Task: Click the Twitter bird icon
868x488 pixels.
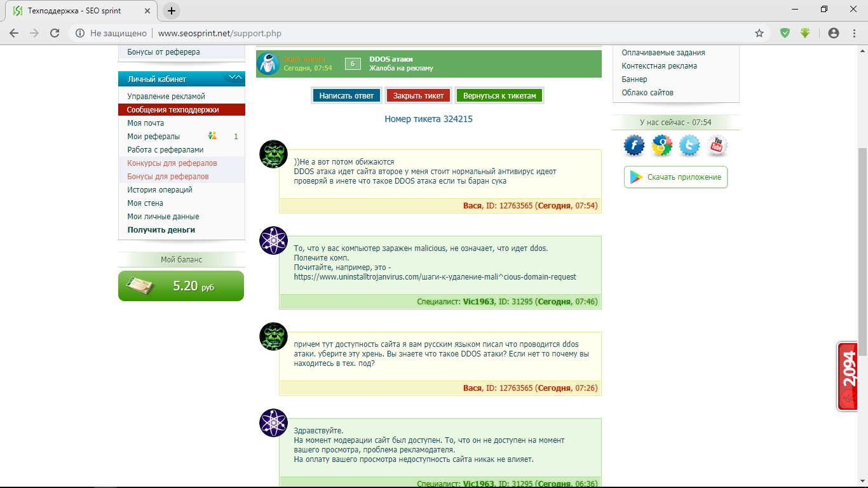Action: [689, 146]
